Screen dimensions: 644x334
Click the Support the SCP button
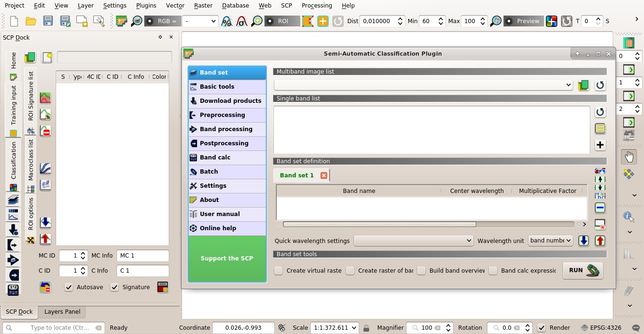click(x=227, y=259)
